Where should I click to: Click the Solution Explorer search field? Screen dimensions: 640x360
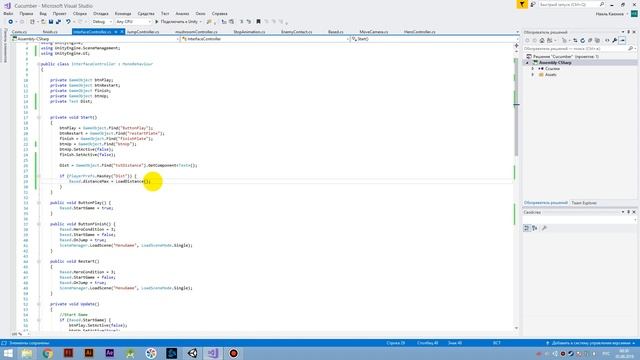click(x=579, y=49)
